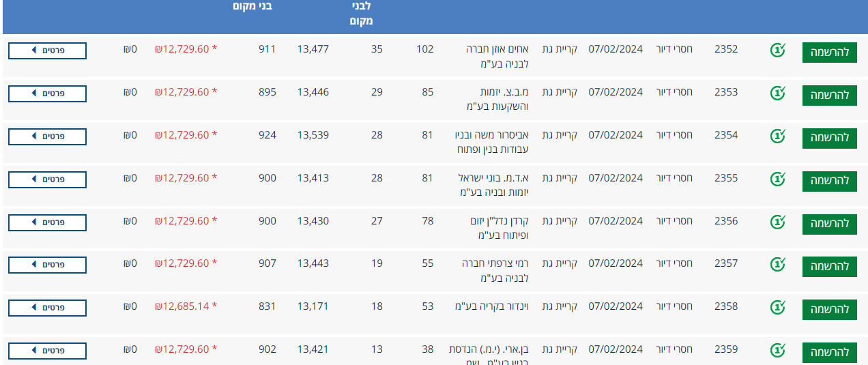Image resolution: width=868 pixels, height=365 pixels.
Task: Click the green checkmark icon for lottery 2354
Action: point(777,136)
